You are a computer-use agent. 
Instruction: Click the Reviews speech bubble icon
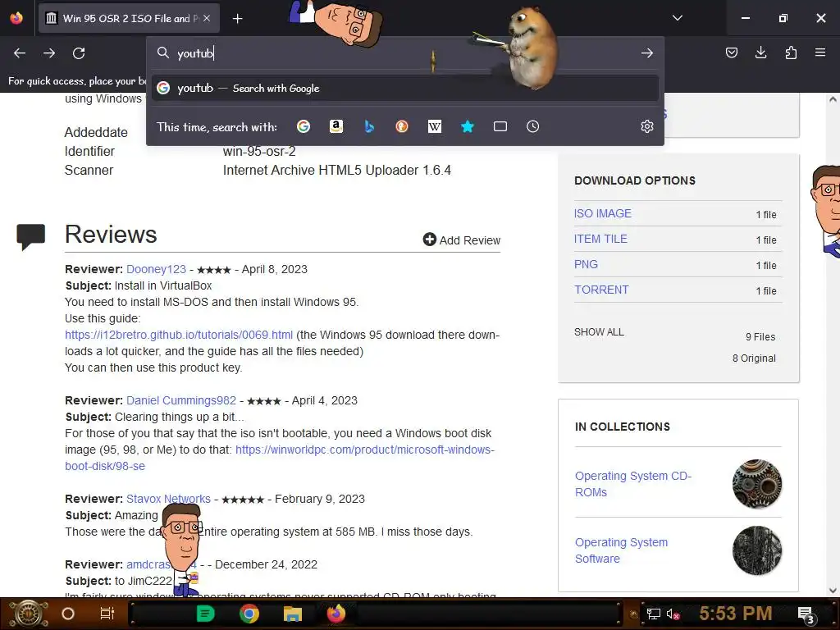[x=31, y=236]
